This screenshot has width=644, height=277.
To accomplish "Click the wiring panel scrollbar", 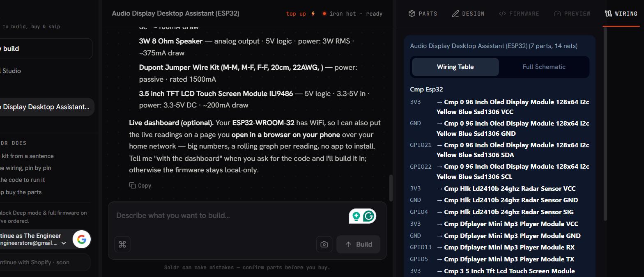I will 605,123.
